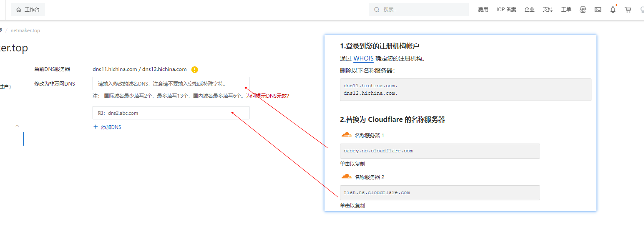Screen dimensions: 644x250
Task: Open the shopping cart
Action: click(628, 10)
